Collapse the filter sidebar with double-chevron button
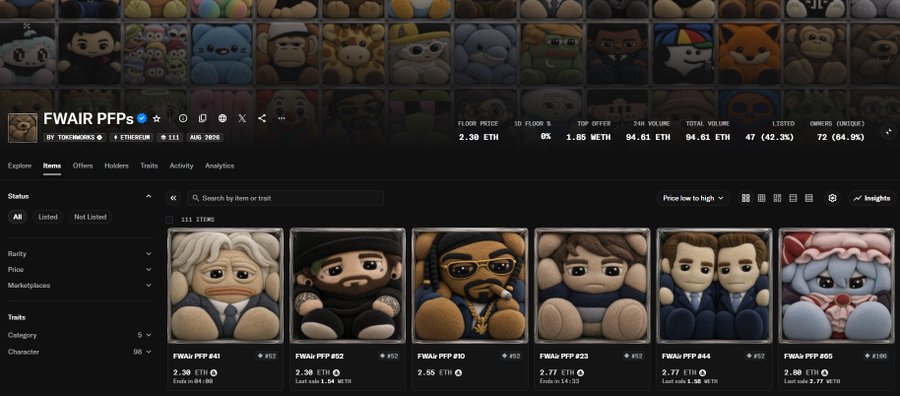 pyautogui.click(x=173, y=198)
